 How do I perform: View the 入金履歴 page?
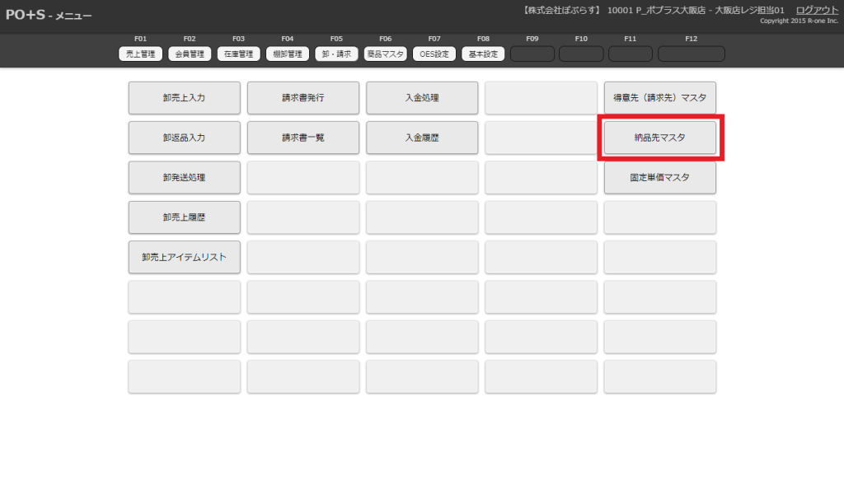click(x=422, y=138)
